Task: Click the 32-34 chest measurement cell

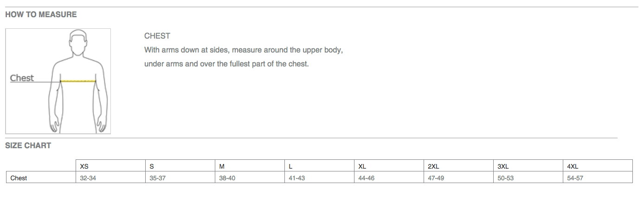Action: click(110, 177)
